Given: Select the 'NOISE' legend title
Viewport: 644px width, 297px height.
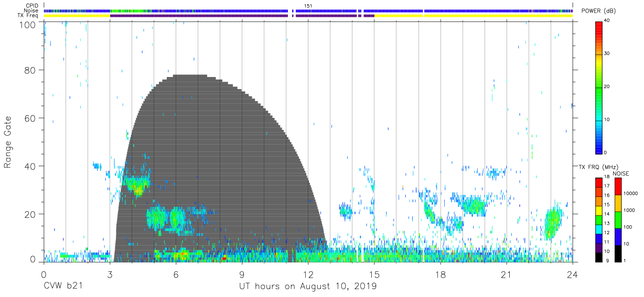Looking at the screenshot, I should [x=620, y=173].
